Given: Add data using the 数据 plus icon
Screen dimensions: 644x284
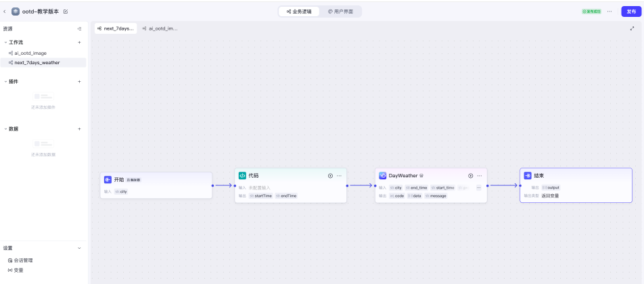Looking at the screenshot, I should pos(79,128).
